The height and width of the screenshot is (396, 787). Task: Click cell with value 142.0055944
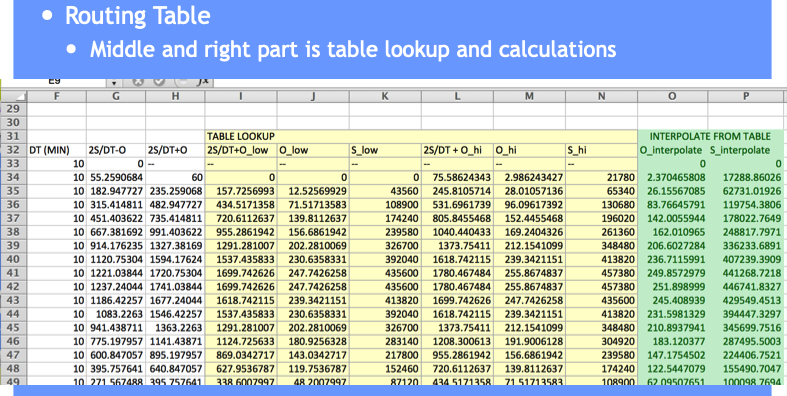(673, 218)
